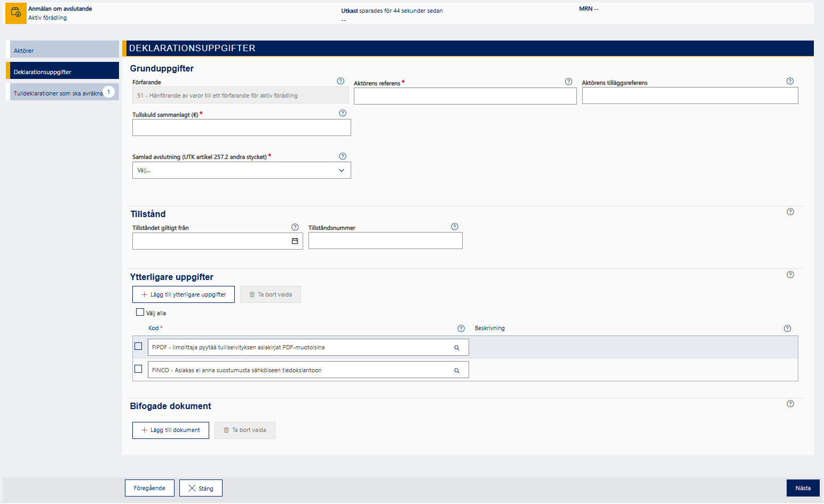Show help for Tullskuld sammanlagt
The height and width of the screenshot is (504, 824).
click(x=343, y=113)
